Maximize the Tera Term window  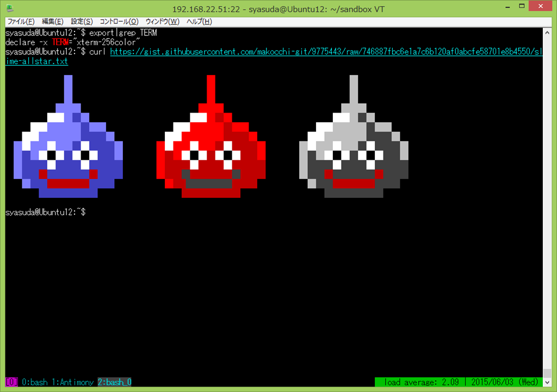tap(522, 7)
